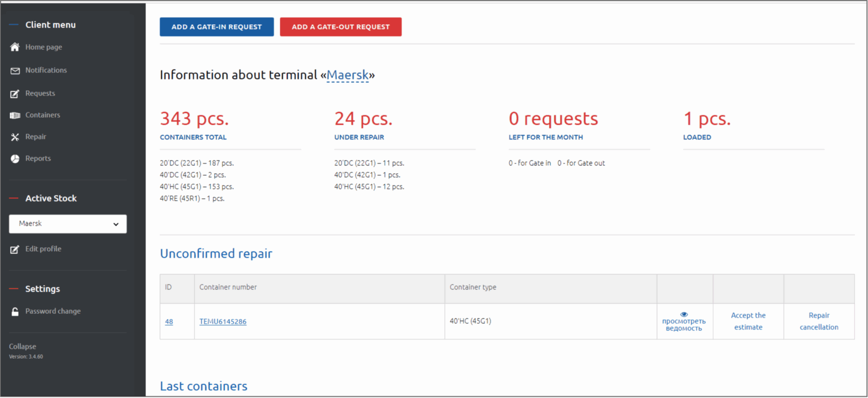Open container TEMU6145286 link
The image size is (868, 398).
223,322
